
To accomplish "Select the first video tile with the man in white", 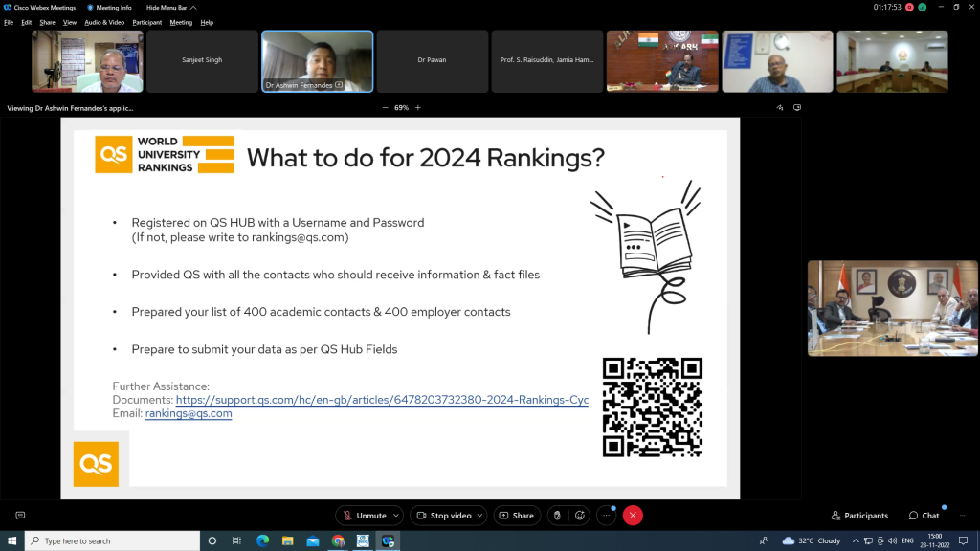I will 87,61.
